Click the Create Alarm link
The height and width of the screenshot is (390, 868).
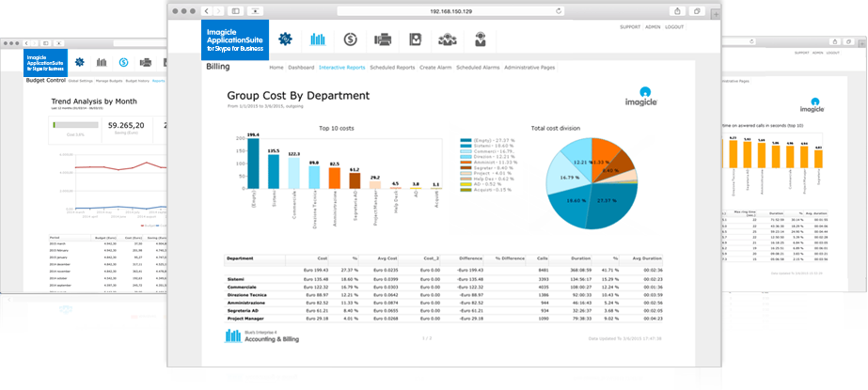point(435,68)
